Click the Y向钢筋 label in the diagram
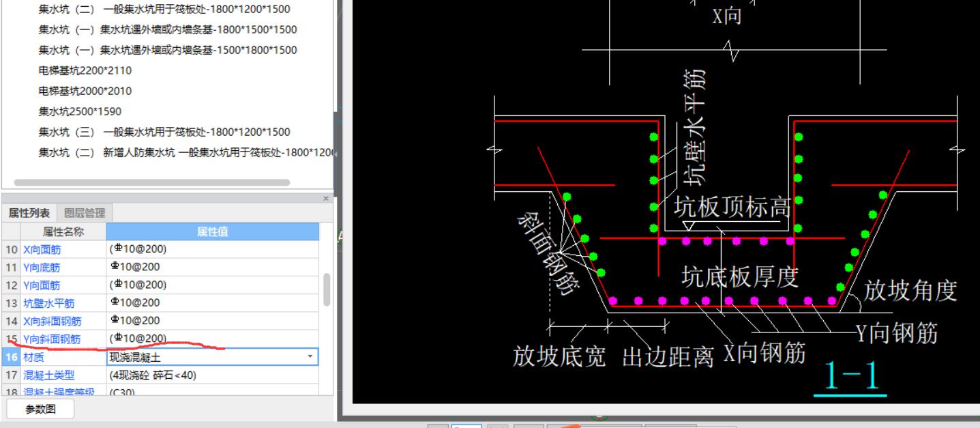This screenshot has width=980, height=428. [x=897, y=332]
